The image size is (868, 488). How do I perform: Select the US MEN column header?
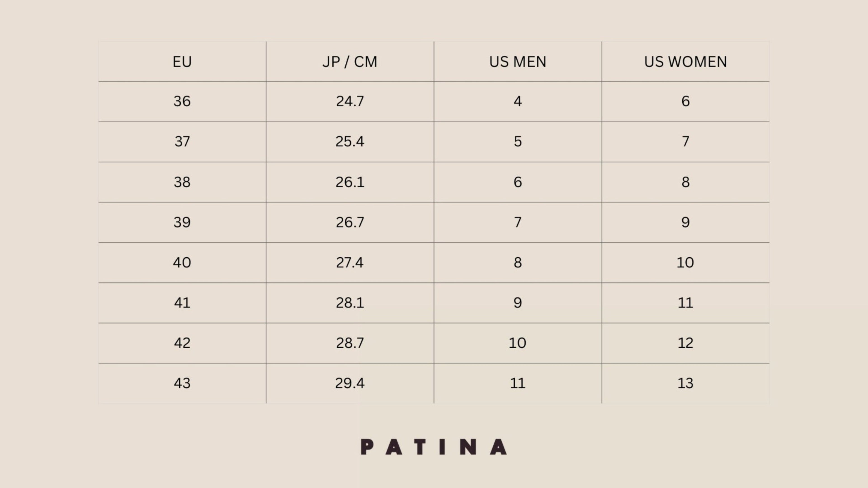point(518,62)
